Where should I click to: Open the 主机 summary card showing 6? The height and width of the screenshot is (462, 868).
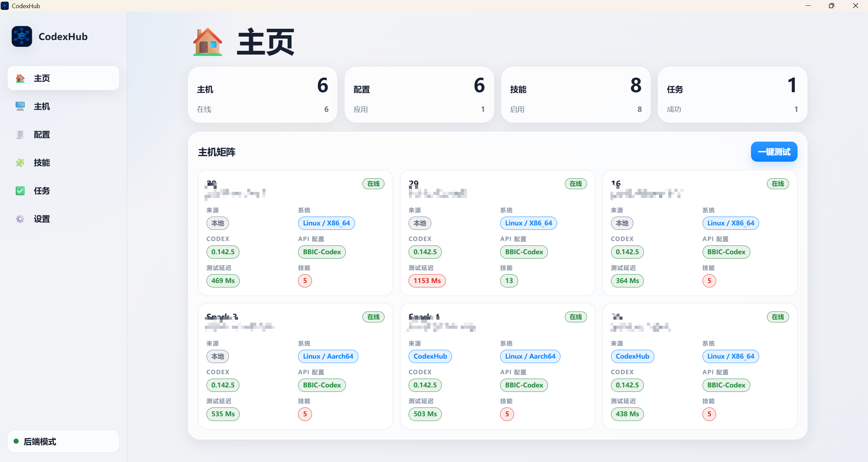tap(263, 95)
